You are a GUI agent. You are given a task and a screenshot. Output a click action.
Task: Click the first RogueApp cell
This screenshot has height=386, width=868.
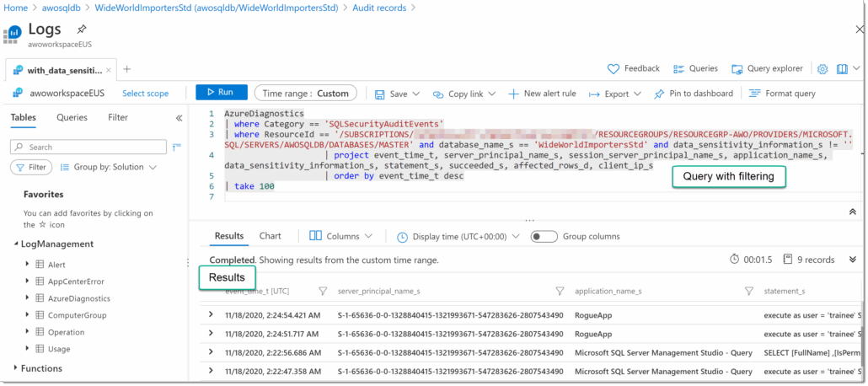pyautogui.click(x=593, y=315)
